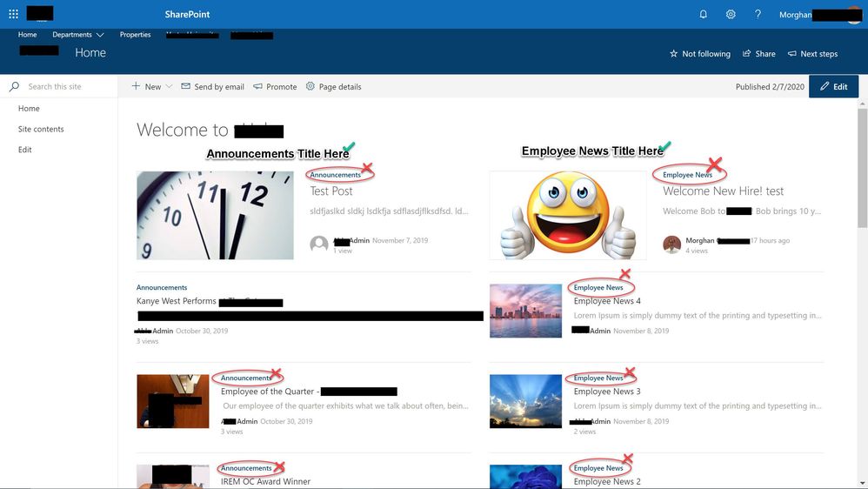Open the Employee of the Quarter thumbnail
Screen dimensions: 868x489
coord(173,401)
